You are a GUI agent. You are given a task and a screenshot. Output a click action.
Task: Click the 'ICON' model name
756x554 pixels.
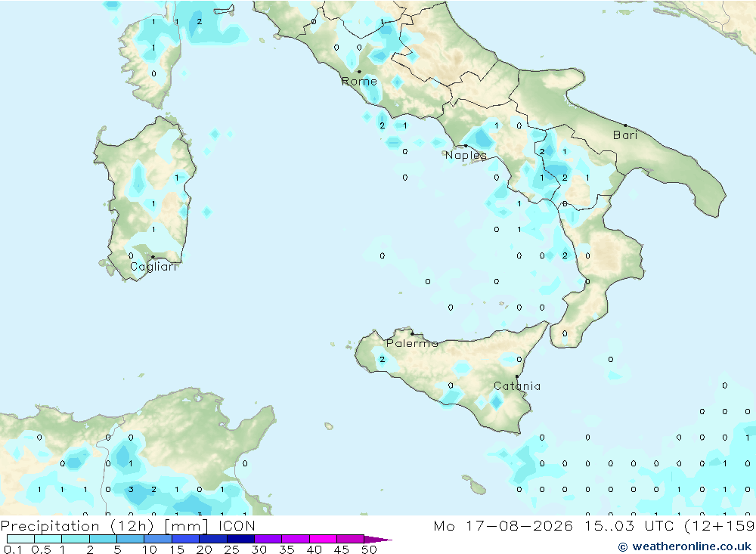[237, 525]
